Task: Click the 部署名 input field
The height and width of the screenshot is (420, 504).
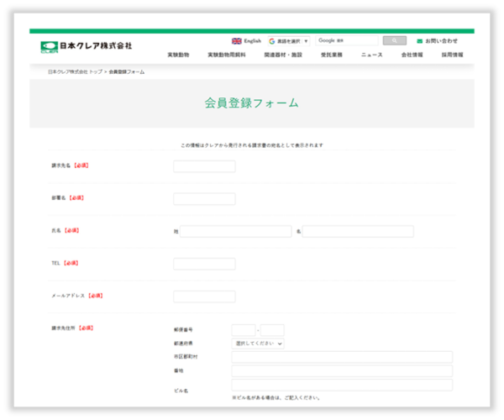Action: click(204, 199)
